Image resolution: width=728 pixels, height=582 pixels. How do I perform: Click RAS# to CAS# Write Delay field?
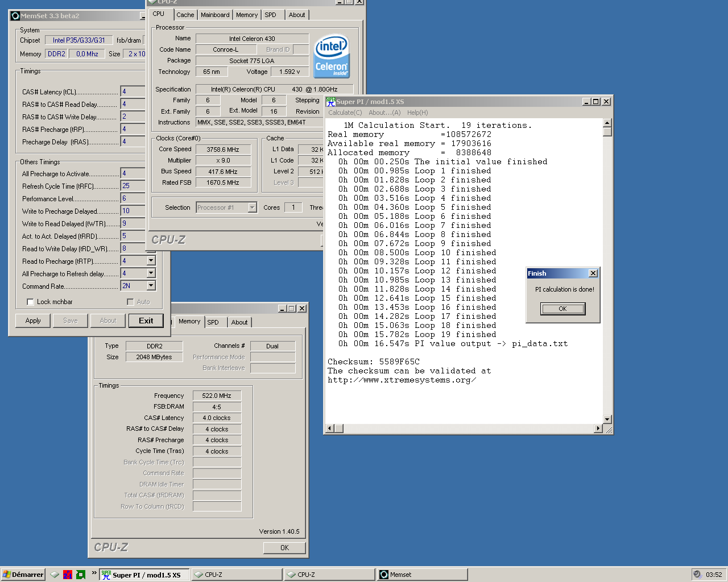pos(133,117)
